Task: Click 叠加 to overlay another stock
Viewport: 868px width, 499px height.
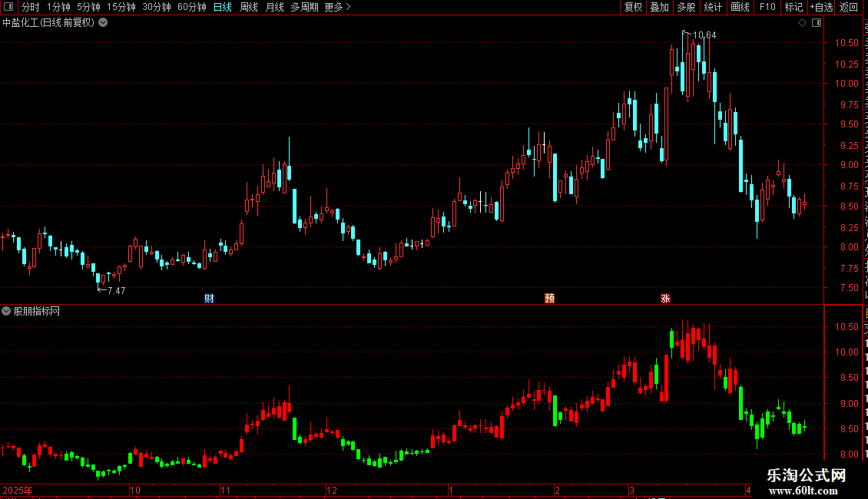Action: [659, 7]
